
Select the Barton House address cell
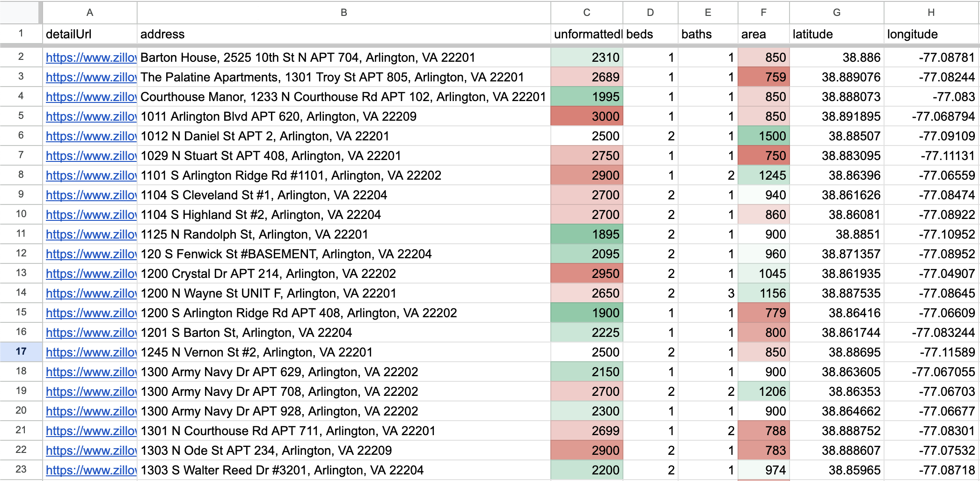tap(344, 58)
